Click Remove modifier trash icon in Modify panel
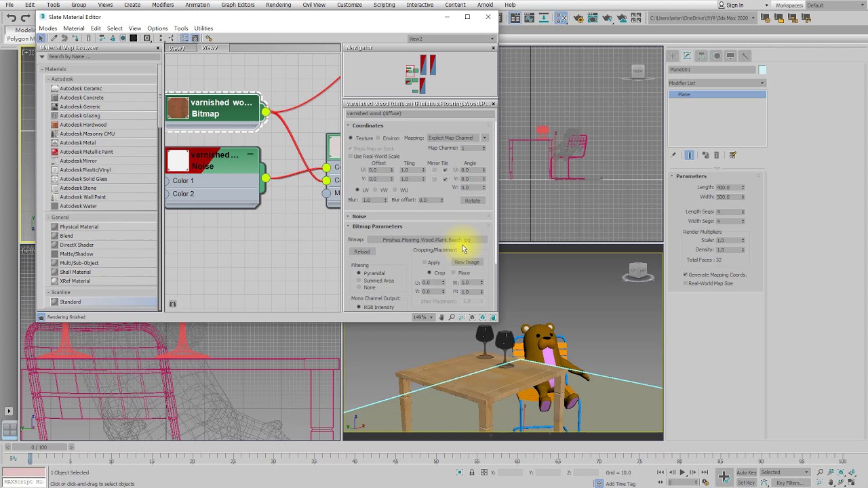868x488 pixels. point(716,155)
